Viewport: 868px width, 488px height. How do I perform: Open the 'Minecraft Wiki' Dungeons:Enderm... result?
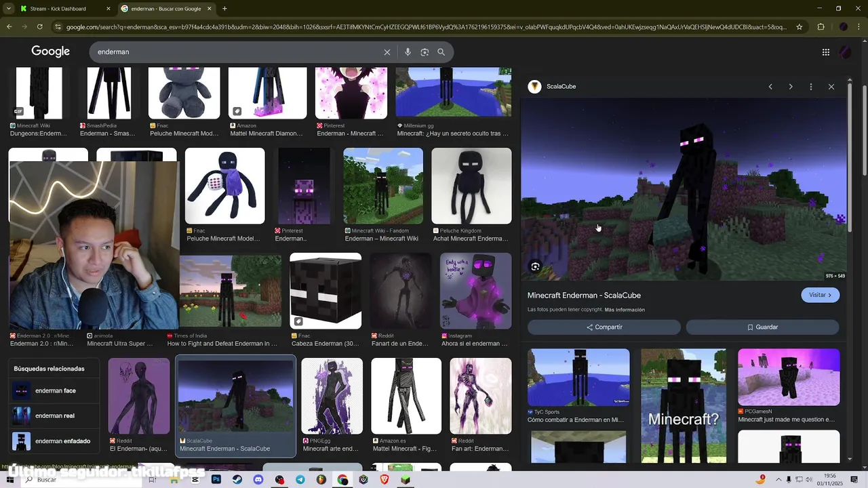pyautogui.click(x=39, y=93)
